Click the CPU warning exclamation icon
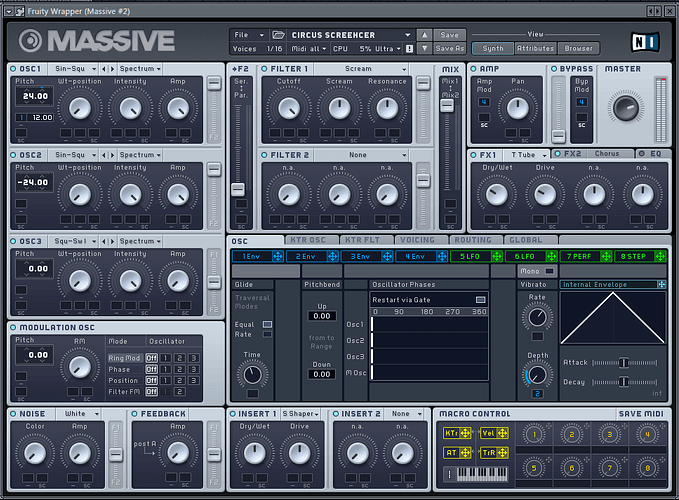Image resolution: width=679 pixels, height=500 pixels. 409,48
